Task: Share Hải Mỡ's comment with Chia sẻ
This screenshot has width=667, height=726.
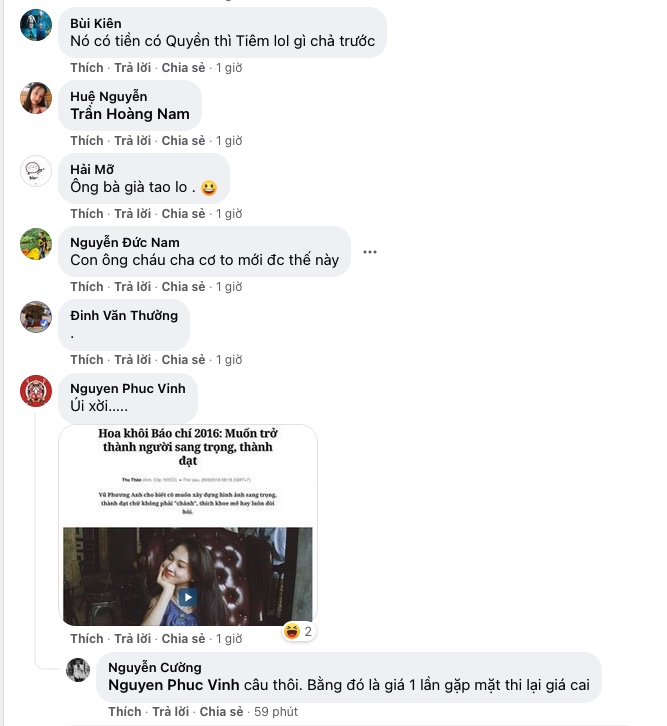Action: 183,214
